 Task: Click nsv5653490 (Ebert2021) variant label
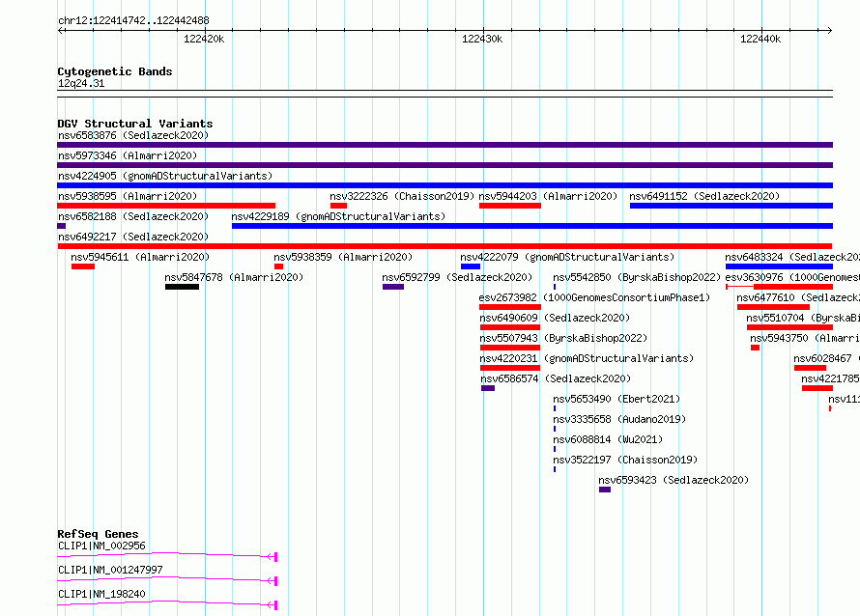point(616,399)
